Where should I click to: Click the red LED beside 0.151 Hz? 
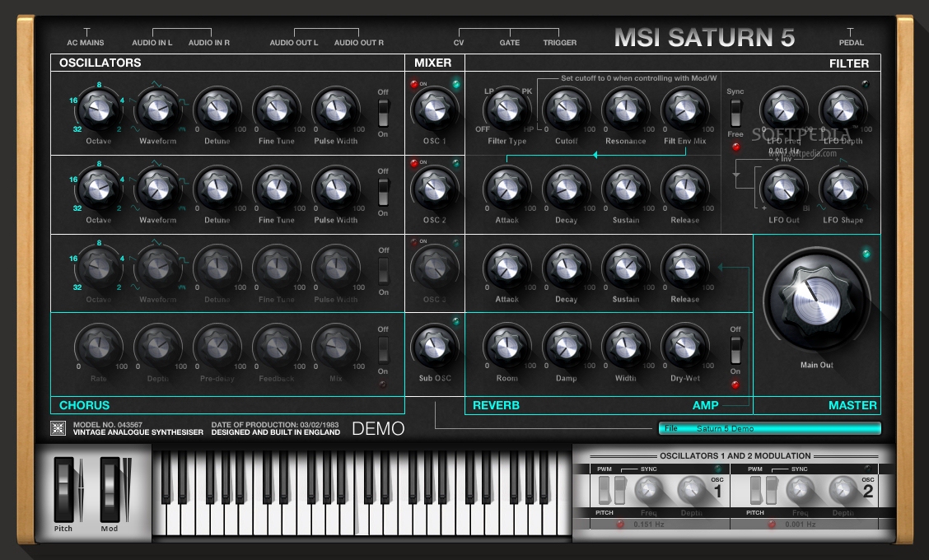[x=620, y=524]
